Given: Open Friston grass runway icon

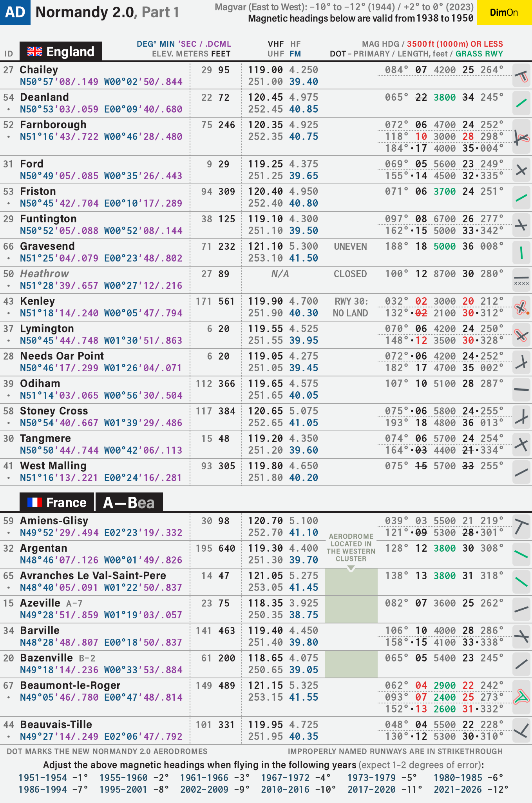Looking at the screenshot, I should click(x=521, y=198).
